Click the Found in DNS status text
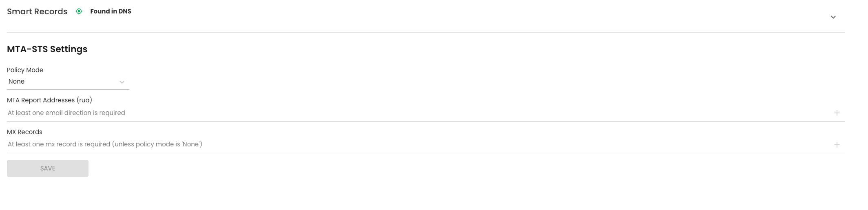This screenshot has height=210, width=868. pos(111,11)
